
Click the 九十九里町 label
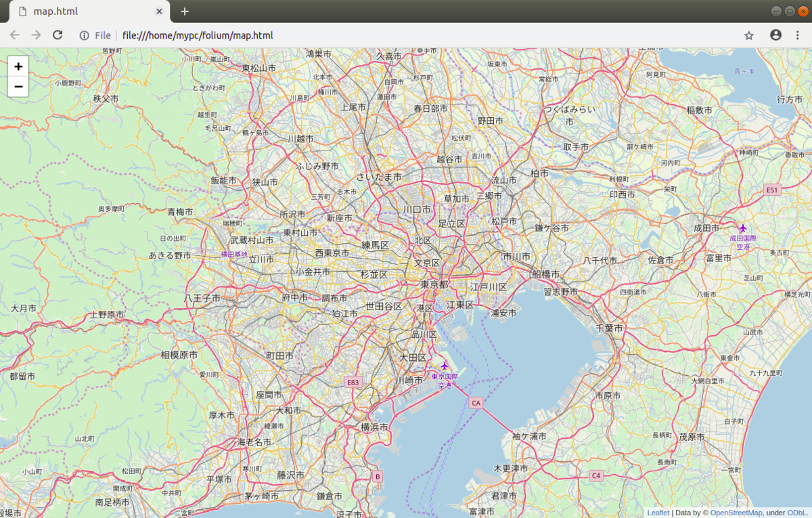(766, 373)
